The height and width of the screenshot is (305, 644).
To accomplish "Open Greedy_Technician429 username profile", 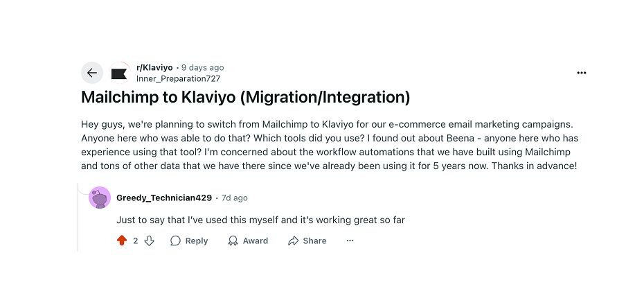I will [164, 198].
